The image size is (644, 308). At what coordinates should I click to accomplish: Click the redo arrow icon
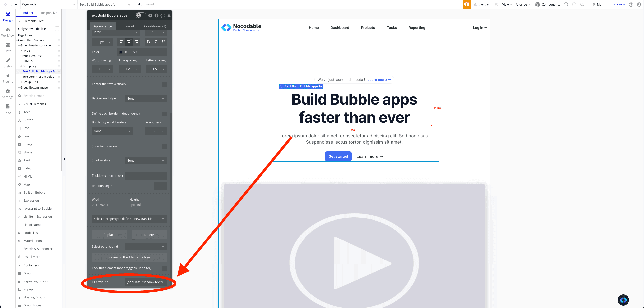574,4
